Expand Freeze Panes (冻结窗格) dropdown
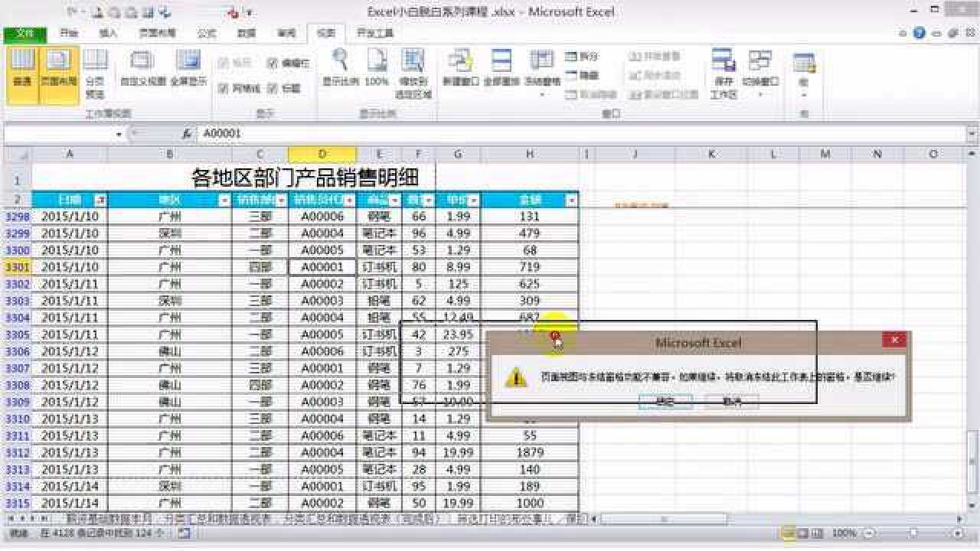 click(542, 94)
